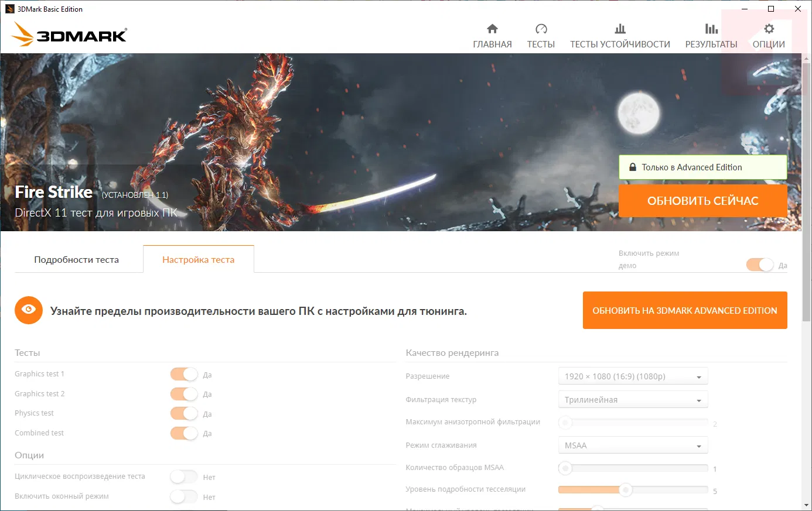Click the Максимум анизотропной фильтрации slider
Screen dimensions: 812x511
633,422
